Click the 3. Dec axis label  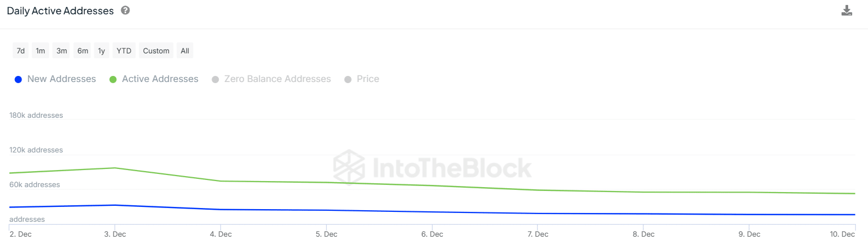(x=115, y=234)
